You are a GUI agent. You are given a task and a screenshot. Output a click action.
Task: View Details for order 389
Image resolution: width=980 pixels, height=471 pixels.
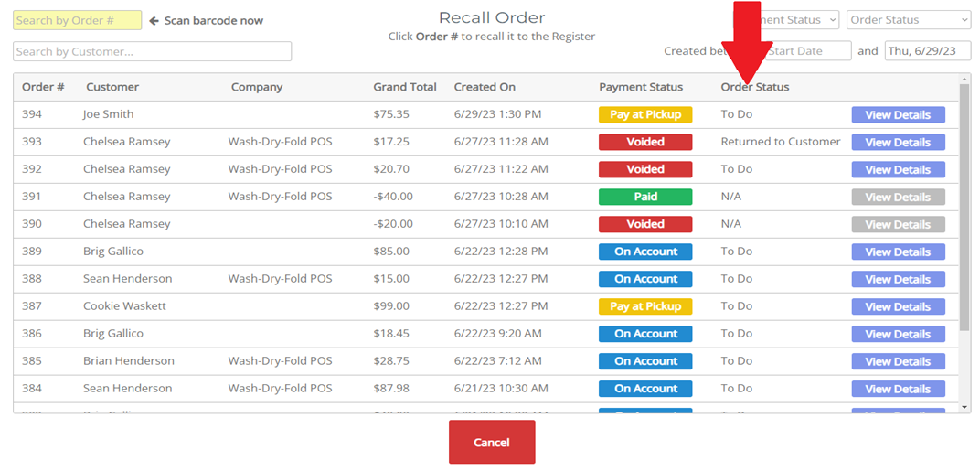pos(898,252)
